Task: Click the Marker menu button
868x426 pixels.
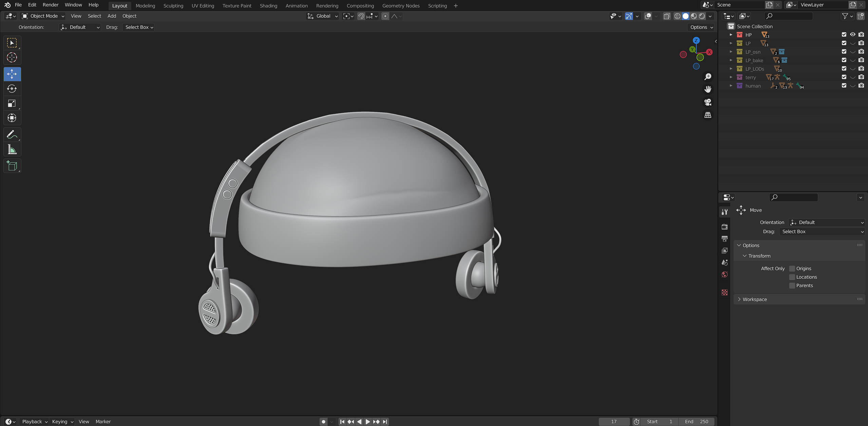Action: (x=103, y=422)
